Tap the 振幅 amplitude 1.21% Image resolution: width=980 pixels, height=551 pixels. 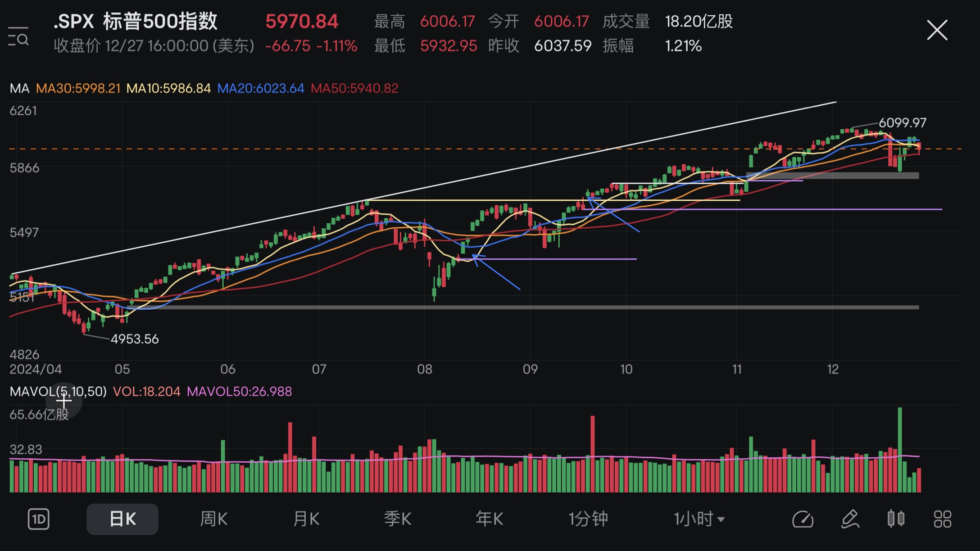click(683, 46)
